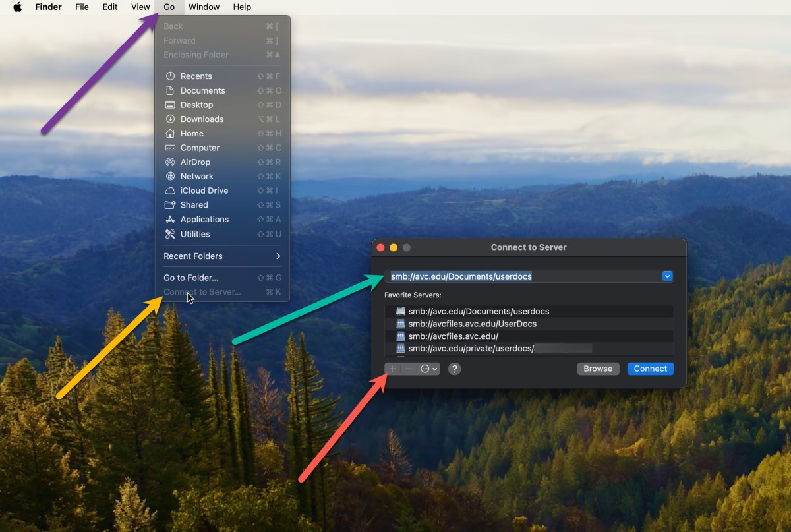Select smb://avcfiles.avc.edu/UserDocs favorite server
Viewport: 791px width, 532px height.
tap(472, 324)
